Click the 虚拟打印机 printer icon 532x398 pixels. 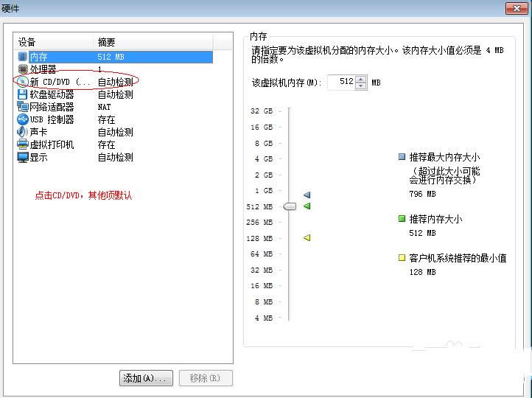click(22, 144)
